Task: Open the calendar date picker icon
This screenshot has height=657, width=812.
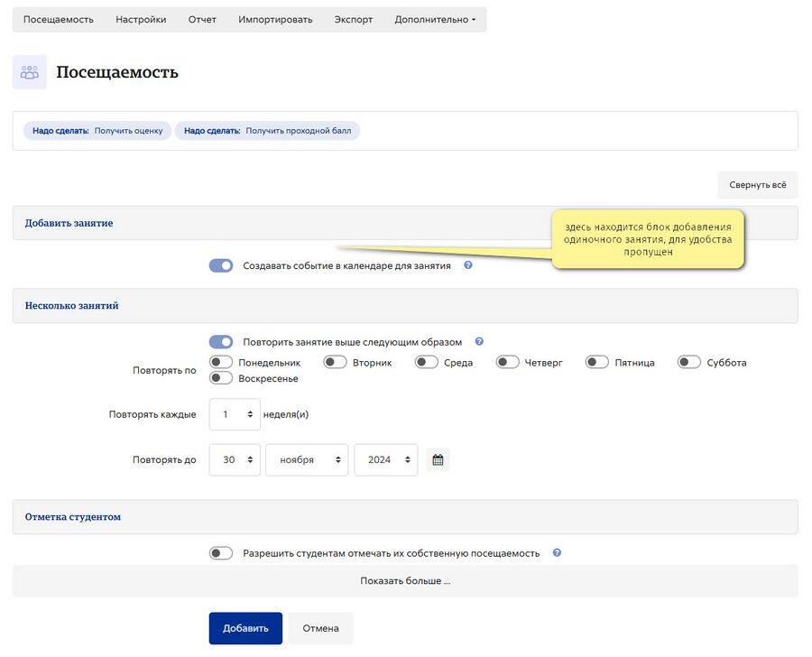Action: (438, 459)
